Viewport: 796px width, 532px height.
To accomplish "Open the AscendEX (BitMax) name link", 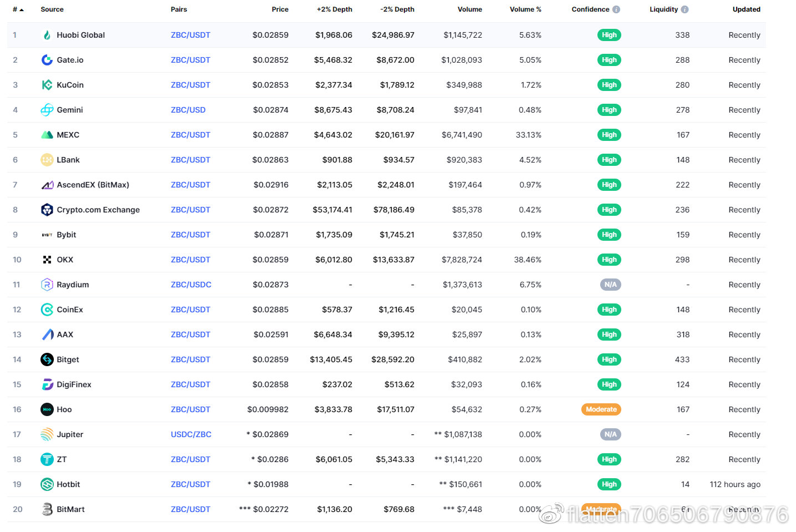I will 93,185.
